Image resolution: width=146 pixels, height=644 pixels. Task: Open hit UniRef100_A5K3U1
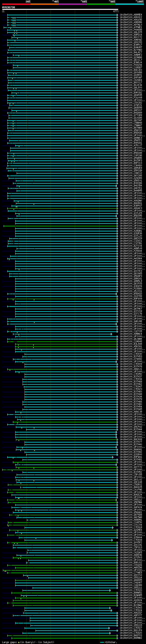click(x=131, y=347)
